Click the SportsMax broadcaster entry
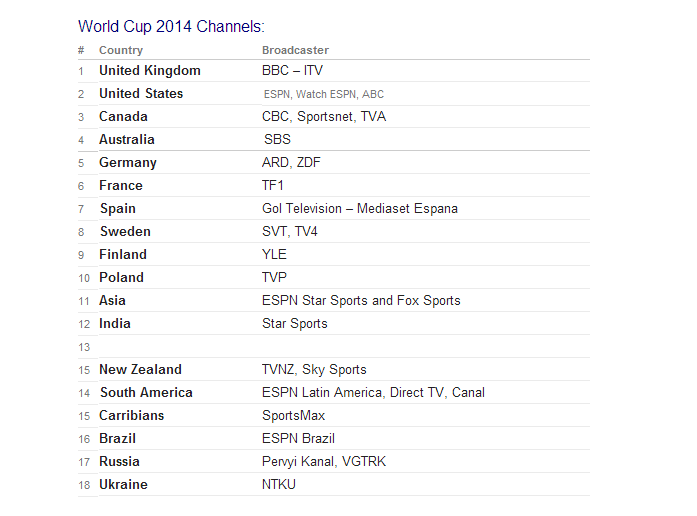The width and height of the screenshot is (697, 516). tap(294, 416)
